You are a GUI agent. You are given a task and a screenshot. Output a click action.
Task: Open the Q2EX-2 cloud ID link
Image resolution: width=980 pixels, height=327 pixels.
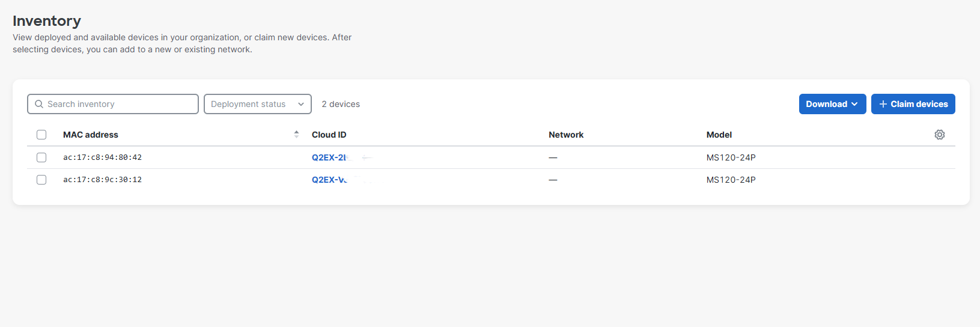329,157
